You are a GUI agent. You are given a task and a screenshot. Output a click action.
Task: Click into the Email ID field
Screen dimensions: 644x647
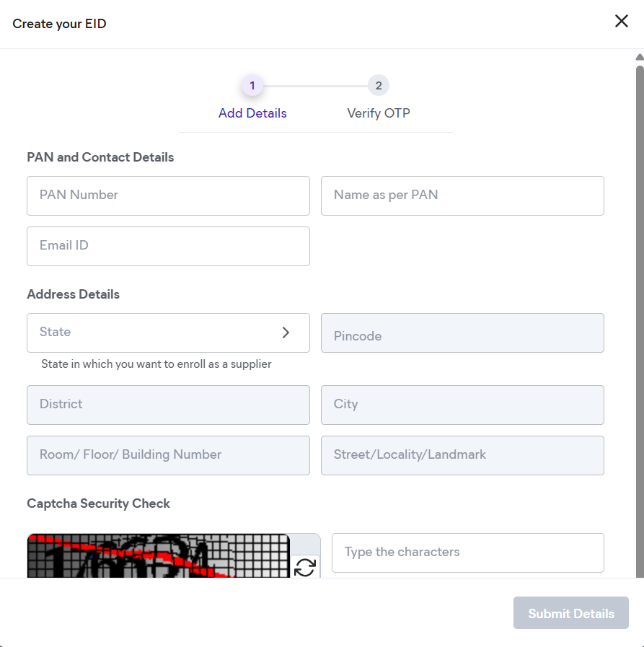[168, 246]
